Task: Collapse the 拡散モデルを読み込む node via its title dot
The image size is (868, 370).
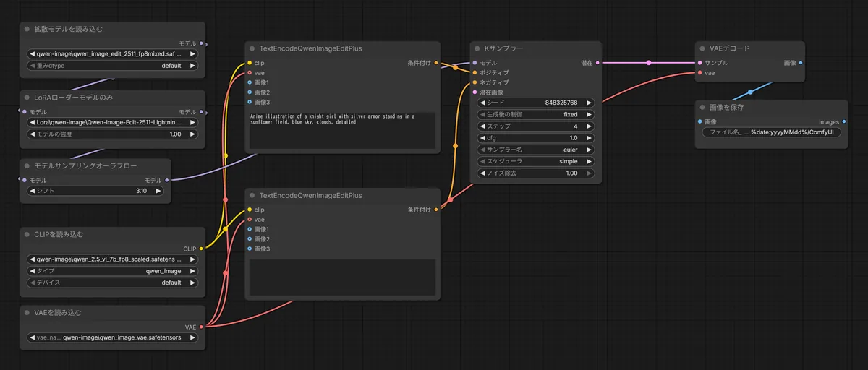Action: coord(27,29)
